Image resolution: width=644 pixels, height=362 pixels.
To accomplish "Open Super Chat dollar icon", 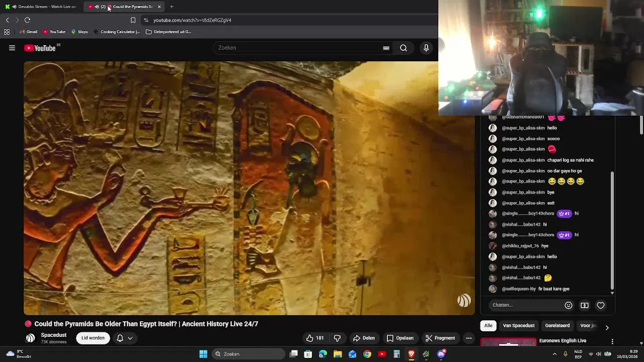I will [x=585, y=305].
